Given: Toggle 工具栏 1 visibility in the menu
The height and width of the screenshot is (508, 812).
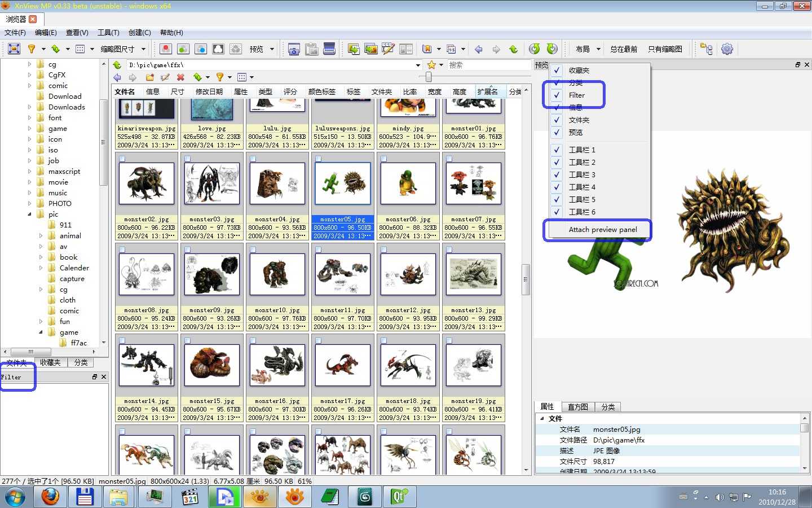Looking at the screenshot, I should click(x=557, y=150).
